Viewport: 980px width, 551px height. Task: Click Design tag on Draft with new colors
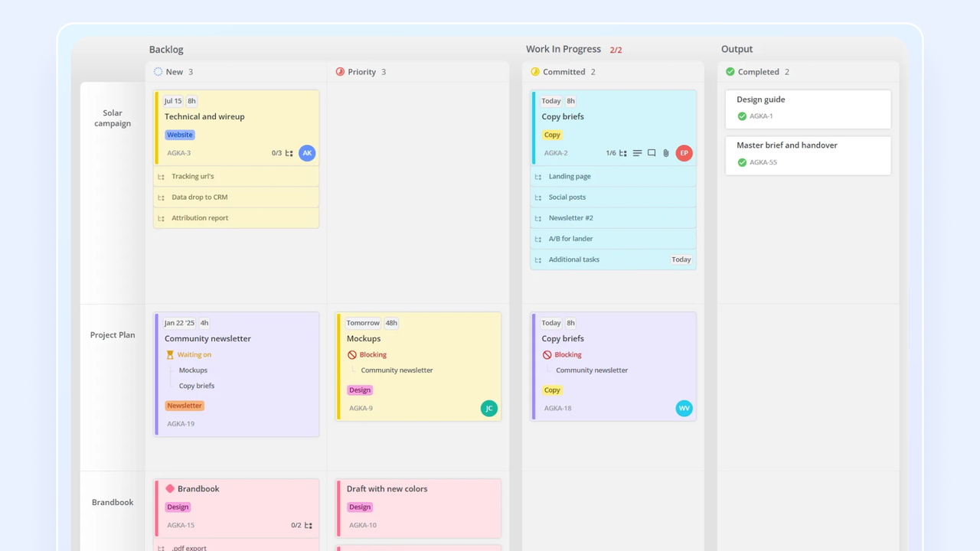pyautogui.click(x=360, y=507)
